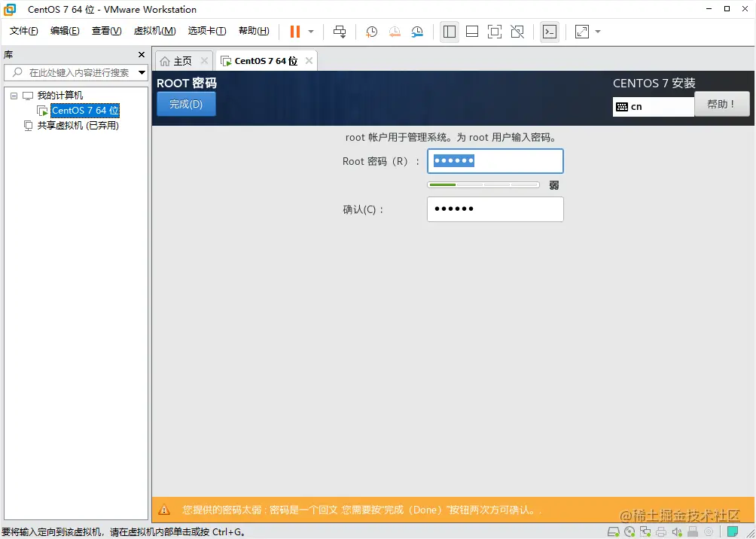Click the root account description text

(451, 138)
